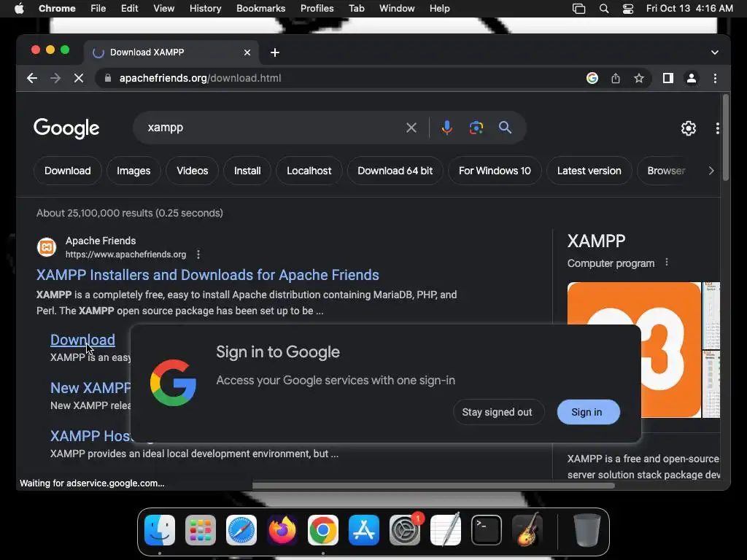The height and width of the screenshot is (560, 747).
Task: Open the Chrome menu in menu bar
Action: coord(57,9)
